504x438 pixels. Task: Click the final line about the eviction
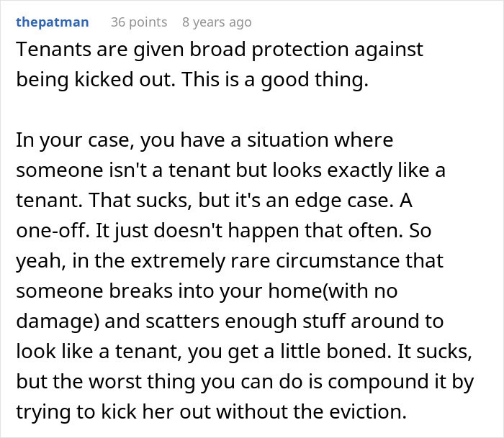click(x=212, y=412)
